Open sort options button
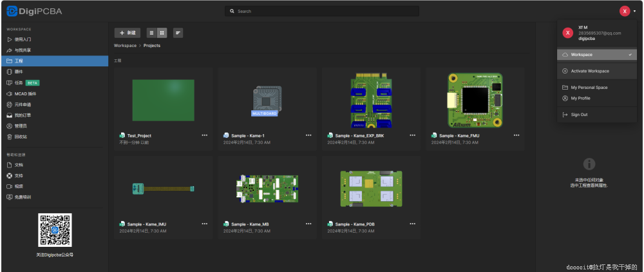This screenshot has height=272, width=644. pyautogui.click(x=178, y=32)
